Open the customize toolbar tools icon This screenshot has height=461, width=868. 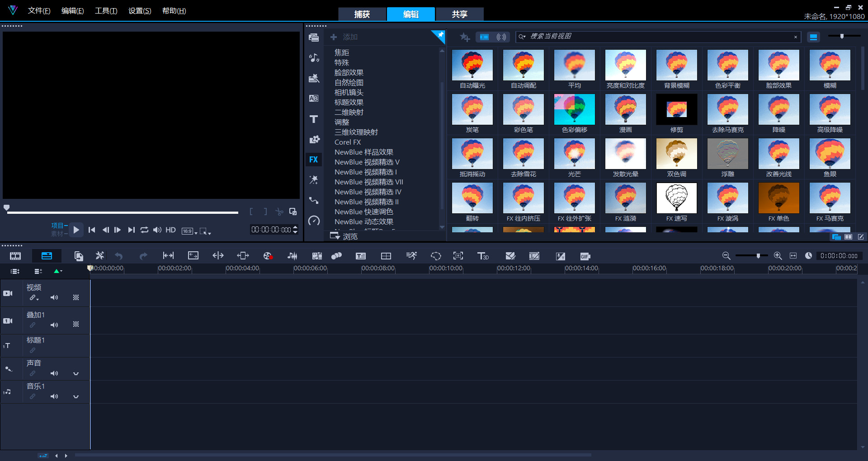coord(100,256)
